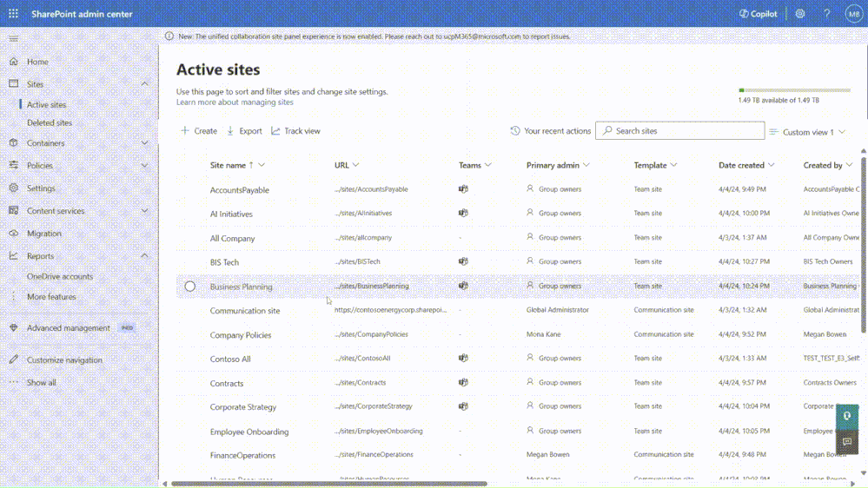The image size is (868, 488).
Task: Expand the Containers navigation section
Action: [x=144, y=142]
